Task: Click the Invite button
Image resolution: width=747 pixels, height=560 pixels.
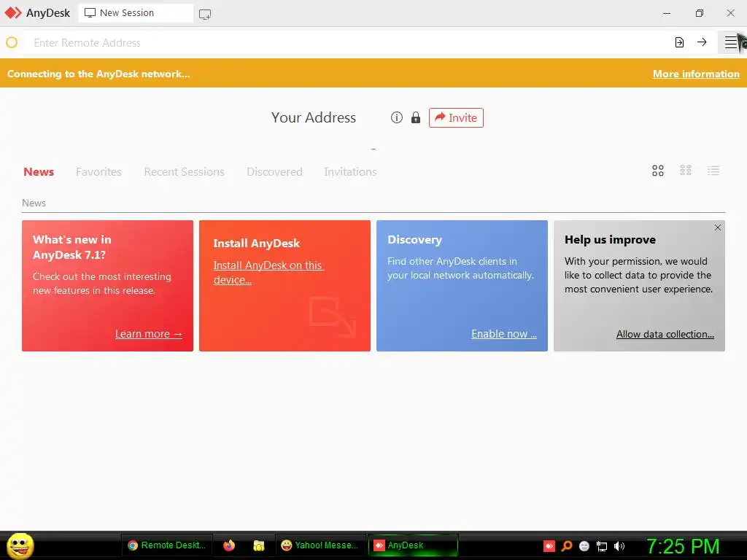Action: pos(456,117)
